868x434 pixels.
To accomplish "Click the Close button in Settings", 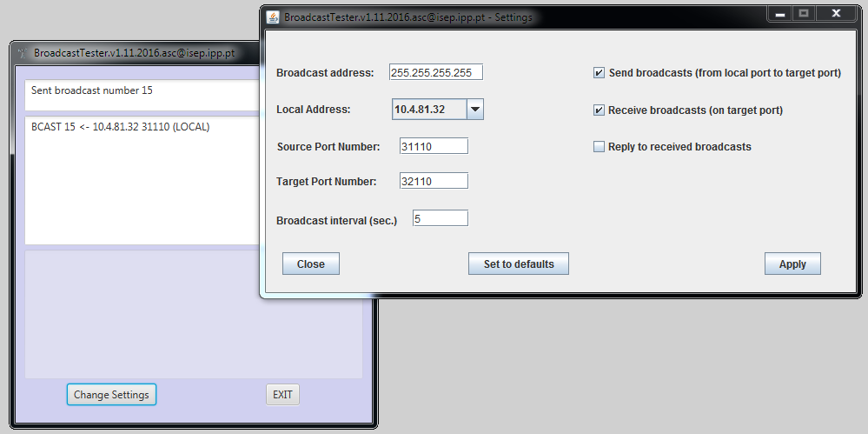I will 310,264.
